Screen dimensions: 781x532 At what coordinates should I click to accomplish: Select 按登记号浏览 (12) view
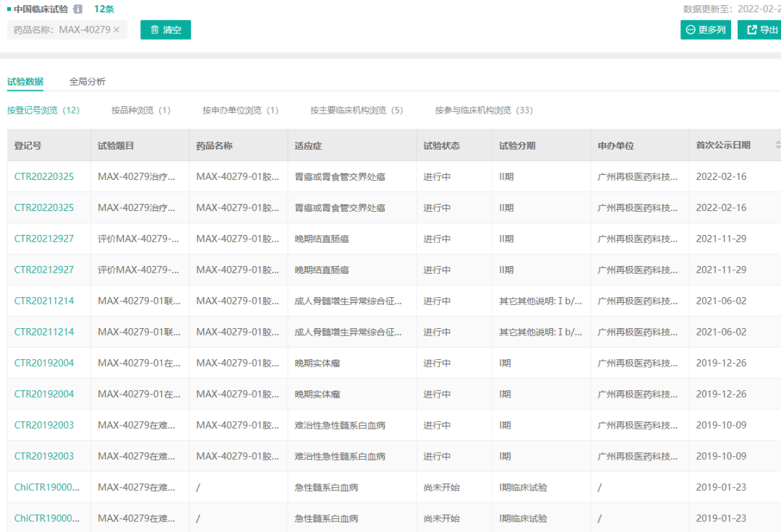tap(43, 111)
